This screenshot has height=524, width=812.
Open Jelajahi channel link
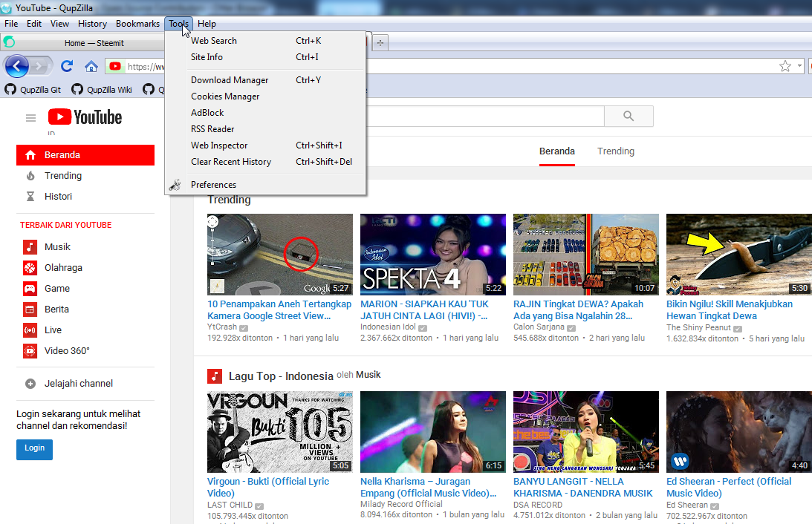tap(78, 384)
